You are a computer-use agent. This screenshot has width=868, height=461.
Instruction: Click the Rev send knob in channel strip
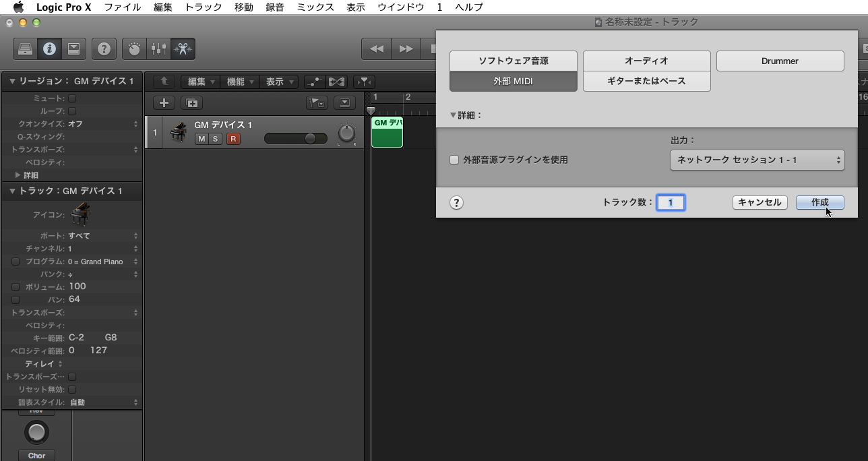click(x=37, y=432)
